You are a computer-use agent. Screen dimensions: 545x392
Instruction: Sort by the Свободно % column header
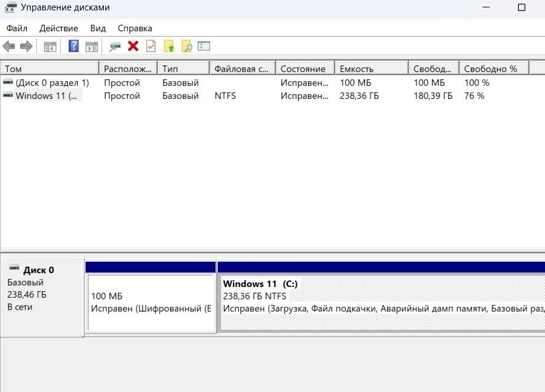coord(494,68)
